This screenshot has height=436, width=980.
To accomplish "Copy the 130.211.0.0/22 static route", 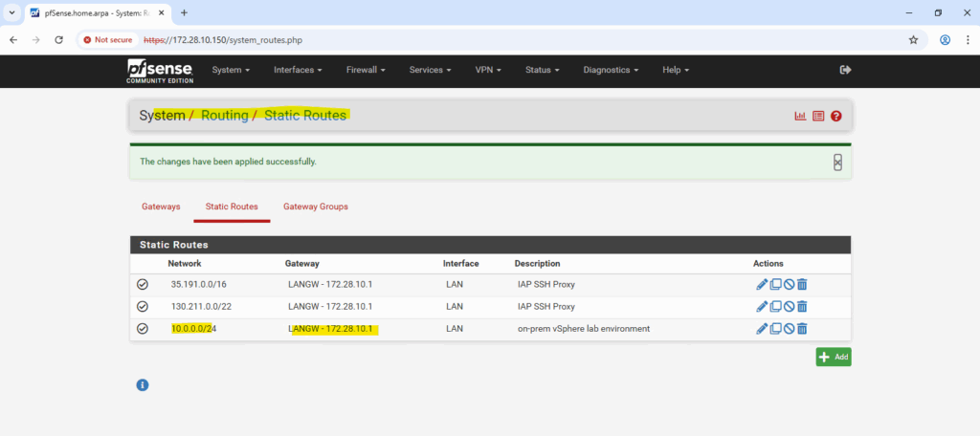I will pos(776,307).
